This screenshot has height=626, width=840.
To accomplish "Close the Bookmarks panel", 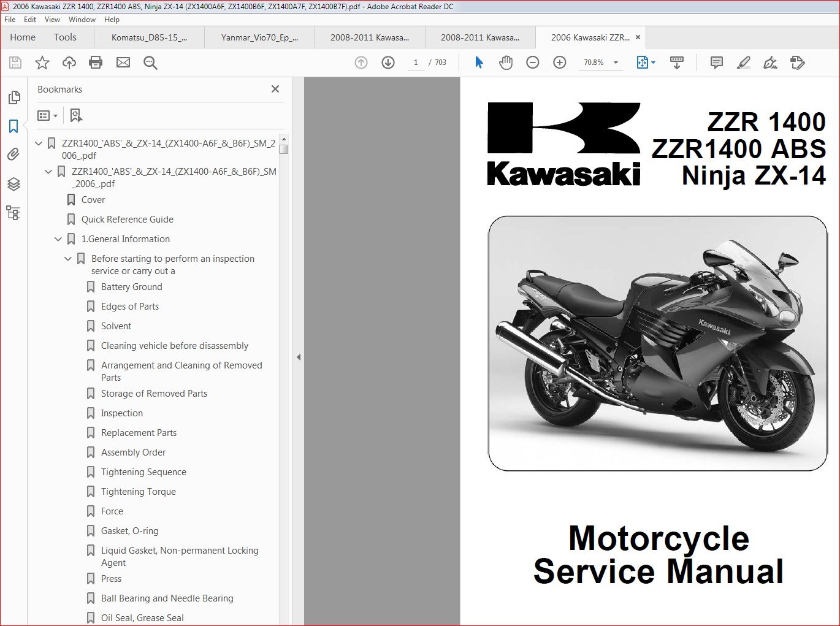I will (275, 89).
